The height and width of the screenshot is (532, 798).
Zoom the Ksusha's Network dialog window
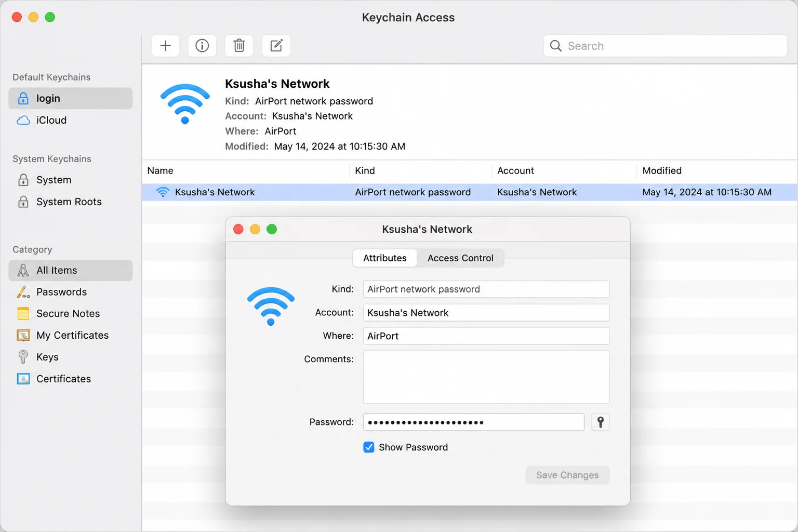pyautogui.click(x=272, y=229)
